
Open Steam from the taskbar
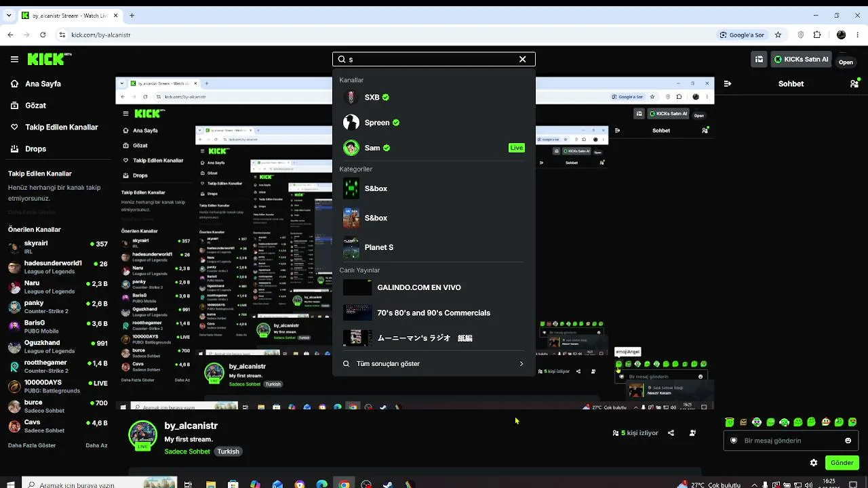389,484
